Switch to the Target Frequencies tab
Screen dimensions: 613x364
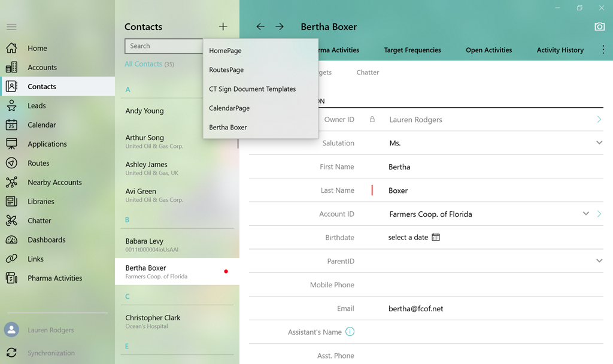click(412, 50)
